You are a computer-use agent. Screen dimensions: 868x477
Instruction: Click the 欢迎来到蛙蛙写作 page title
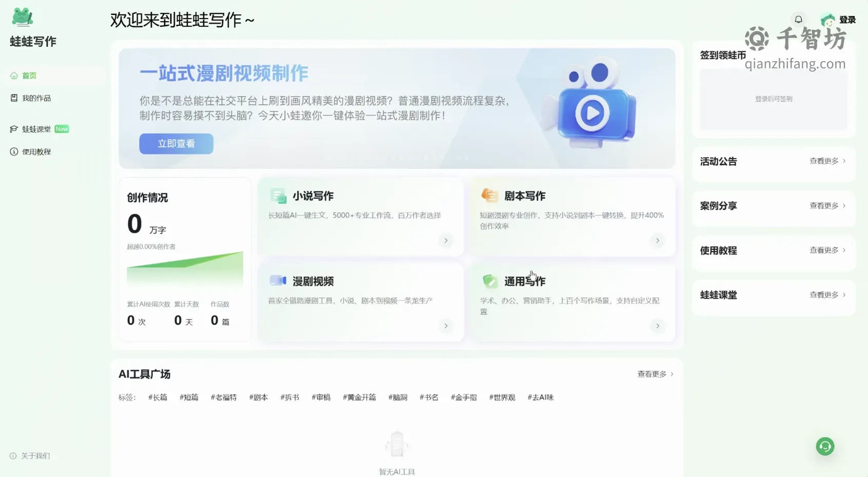click(182, 20)
